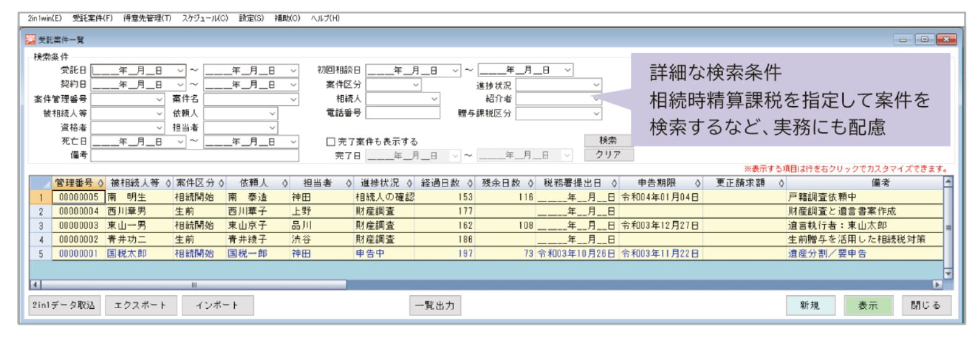Enable the 完了案件も表示する checkbox
Viewport: 980px width, 339px height.
(331, 141)
